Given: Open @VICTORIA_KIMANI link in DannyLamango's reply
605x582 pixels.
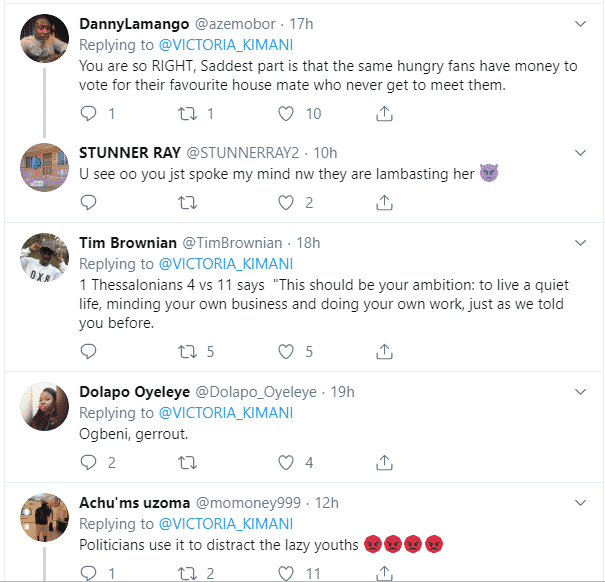Looking at the screenshot, I should (x=226, y=43).
